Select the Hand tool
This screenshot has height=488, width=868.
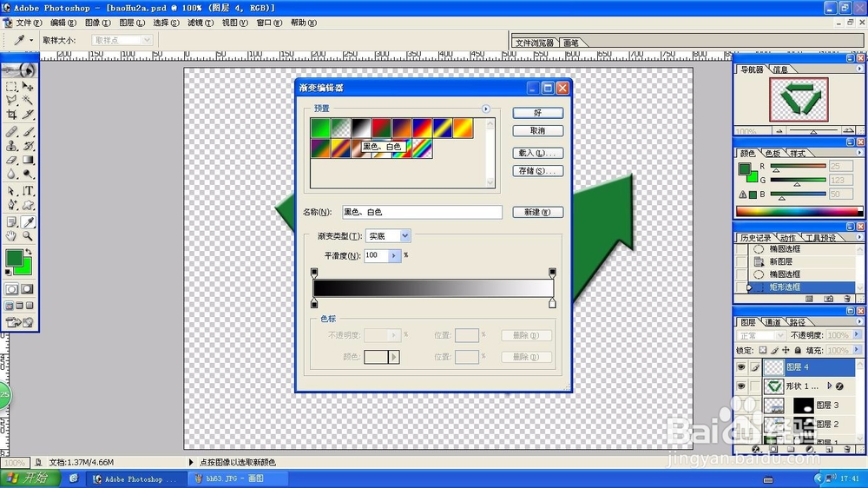tap(11, 235)
